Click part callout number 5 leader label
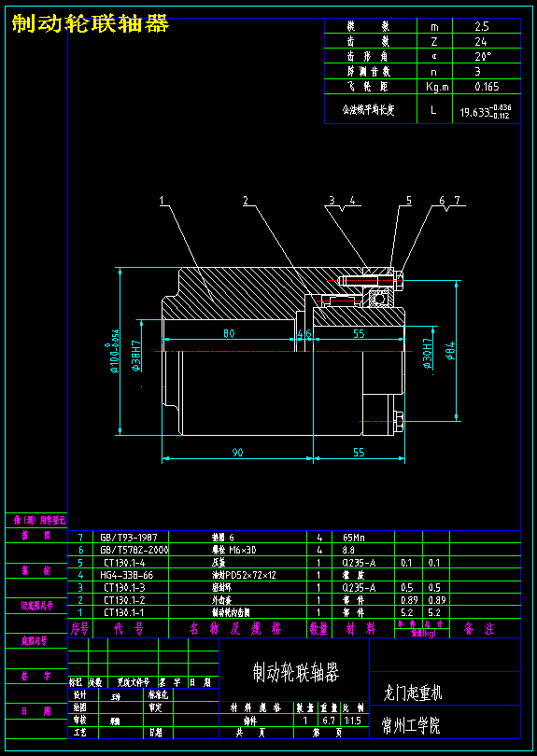 click(409, 201)
